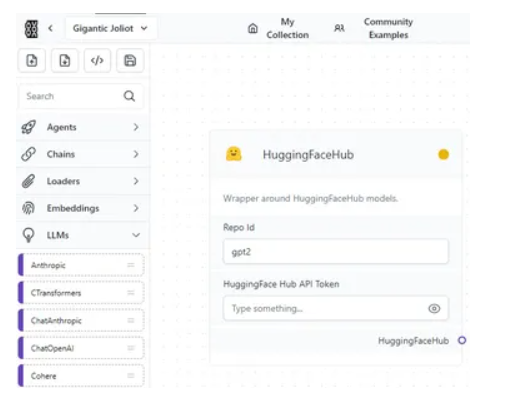This screenshot has height=393, width=516.
Task: Expand the Agents category
Action: click(83, 127)
